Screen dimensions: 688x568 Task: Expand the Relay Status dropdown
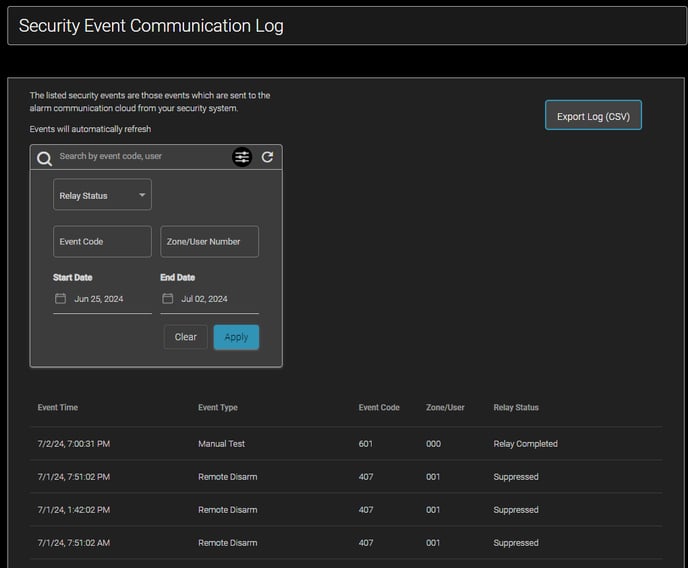[x=102, y=195]
